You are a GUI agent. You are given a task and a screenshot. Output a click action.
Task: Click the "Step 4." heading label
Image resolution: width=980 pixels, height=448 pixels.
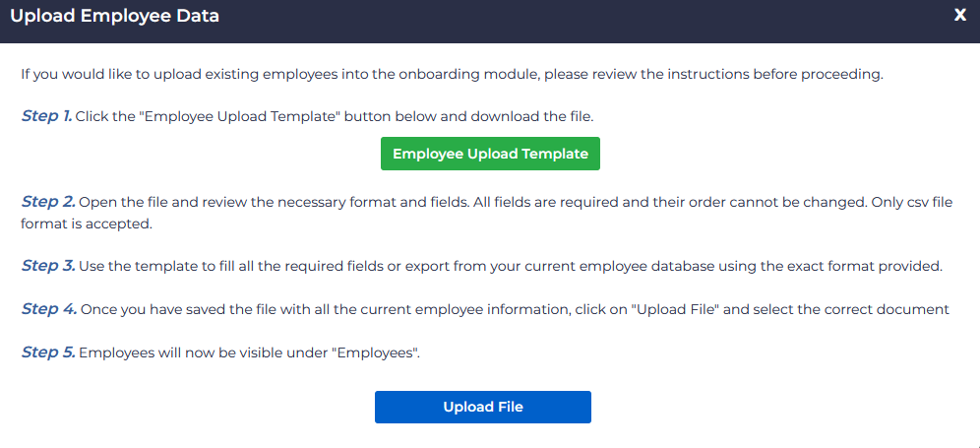click(48, 309)
